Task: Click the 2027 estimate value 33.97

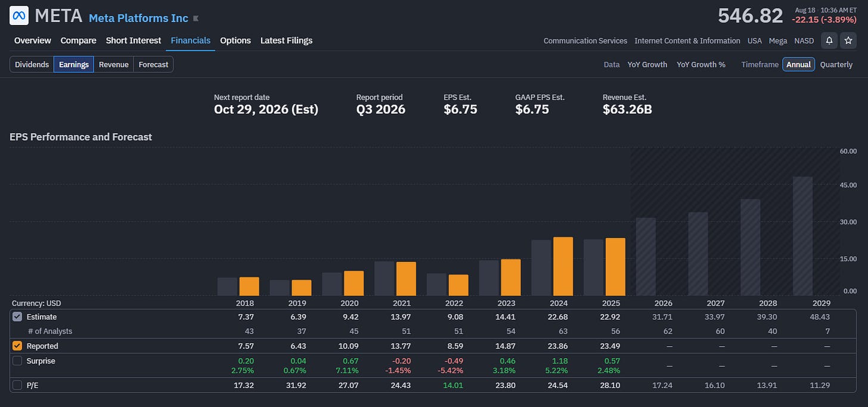Action: (714, 317)
